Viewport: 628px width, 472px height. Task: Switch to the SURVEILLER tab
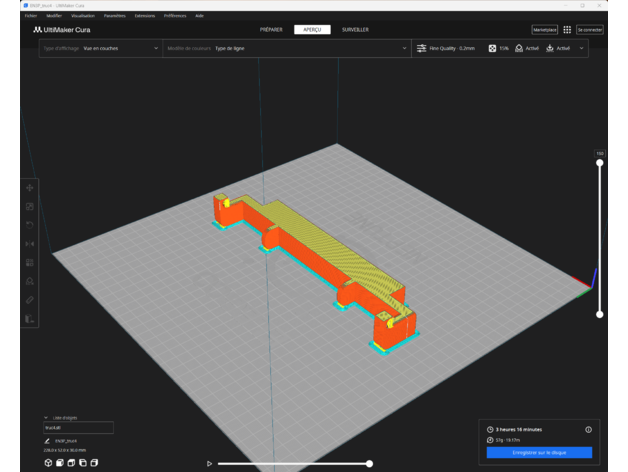pyautogui.click(x=355, y=30)
